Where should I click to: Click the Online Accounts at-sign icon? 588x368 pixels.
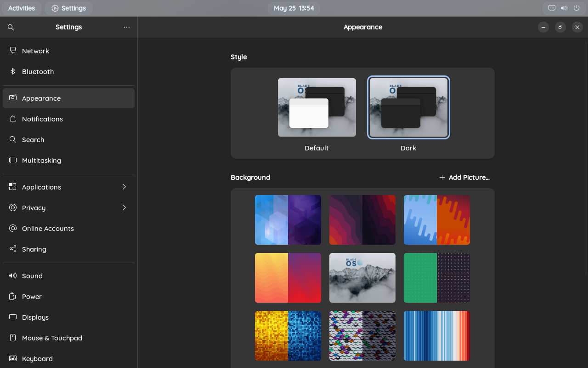pyautogui.click(x=13, y=229)
